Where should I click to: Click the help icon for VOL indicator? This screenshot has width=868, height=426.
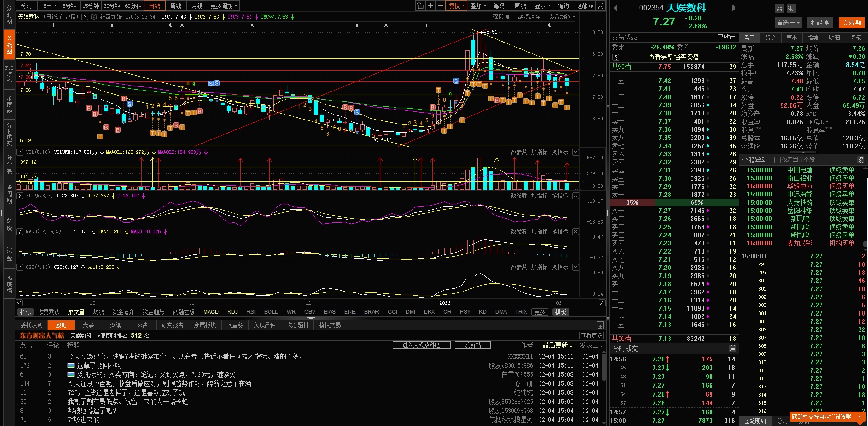pos(20,152)
